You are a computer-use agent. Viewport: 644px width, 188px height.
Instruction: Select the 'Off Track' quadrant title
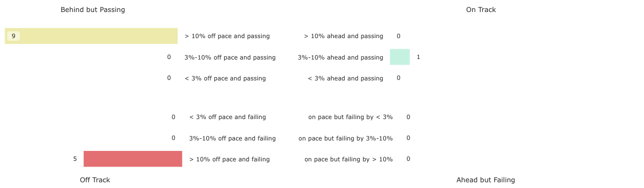(95, 180)
